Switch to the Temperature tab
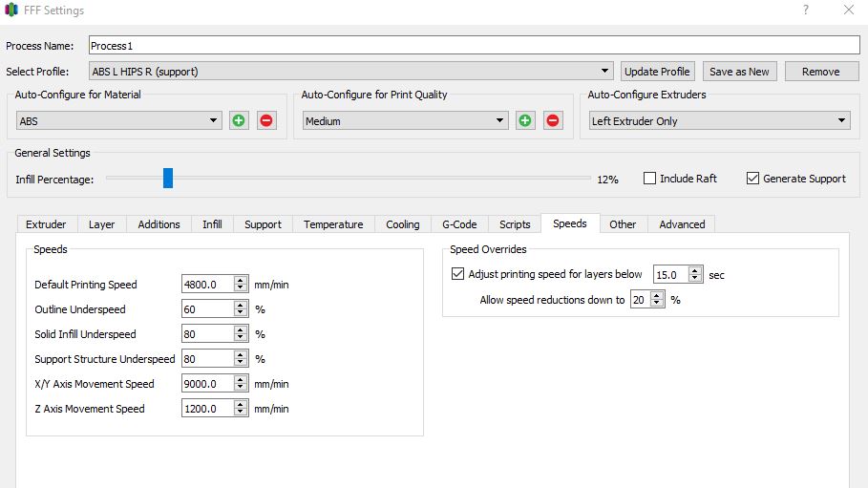Screen dimensions: 868x488 click(333, 224)
